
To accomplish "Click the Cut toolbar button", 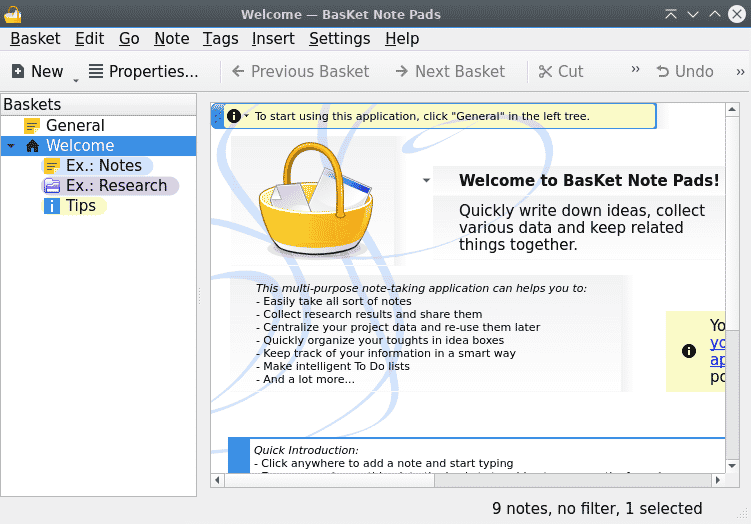I will (560, 71).
